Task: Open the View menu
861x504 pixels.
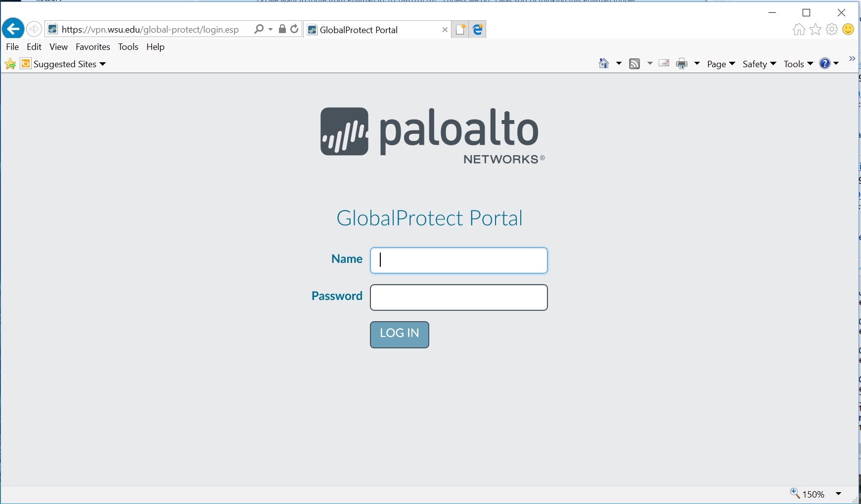Action: [58, 47]
